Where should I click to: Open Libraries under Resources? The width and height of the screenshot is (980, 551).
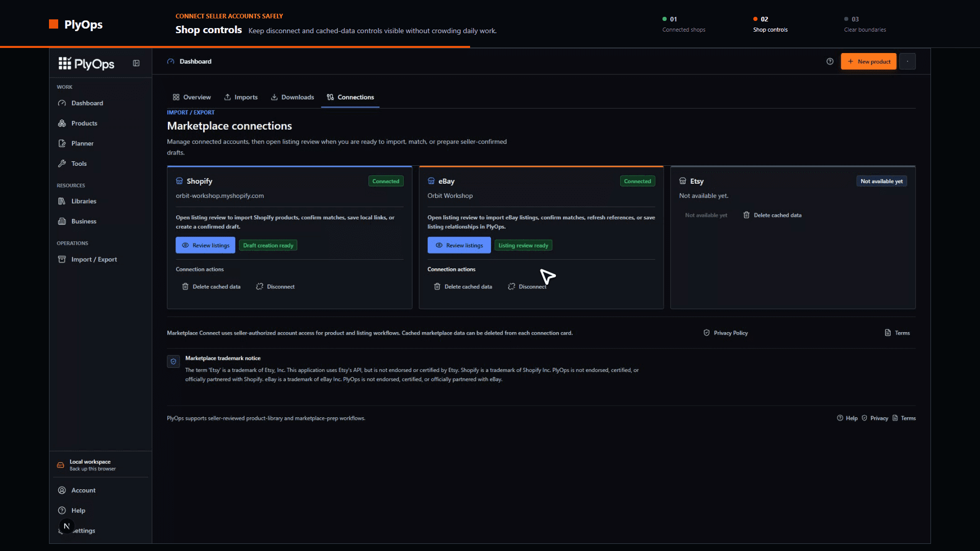(x=101, y=201)
